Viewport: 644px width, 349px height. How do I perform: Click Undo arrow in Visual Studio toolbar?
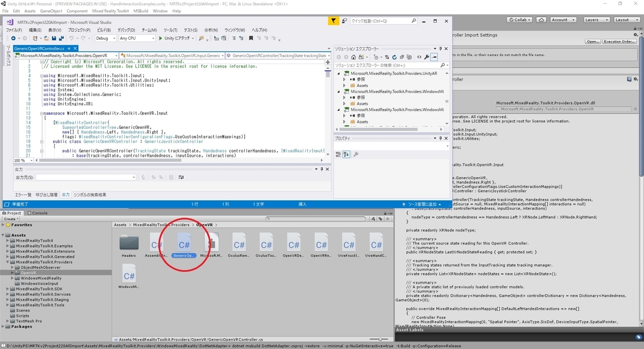[x=71, y=38]
